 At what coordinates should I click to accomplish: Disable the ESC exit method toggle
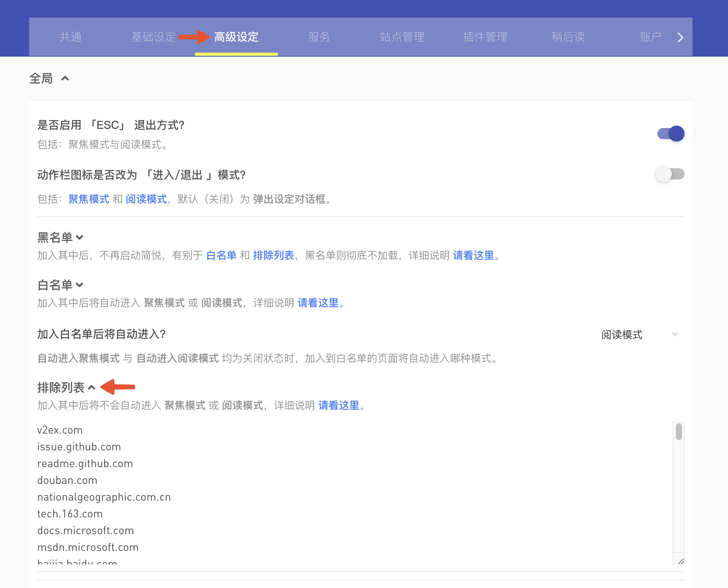pyautogui.click(x=671, y=134)
